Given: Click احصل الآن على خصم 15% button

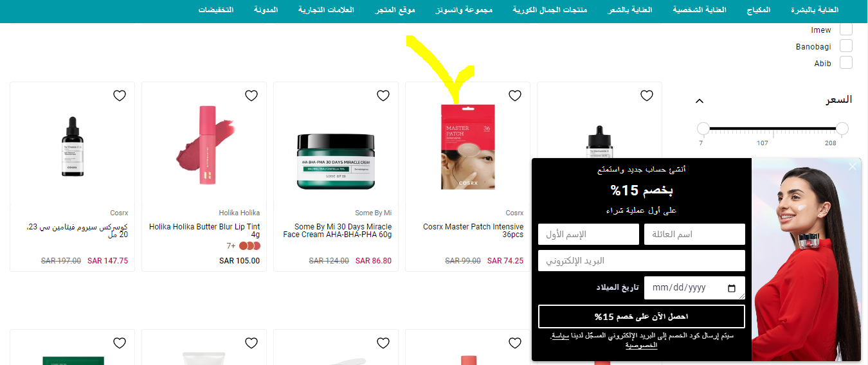Looking at the screenshot, I should coord(642,317).
